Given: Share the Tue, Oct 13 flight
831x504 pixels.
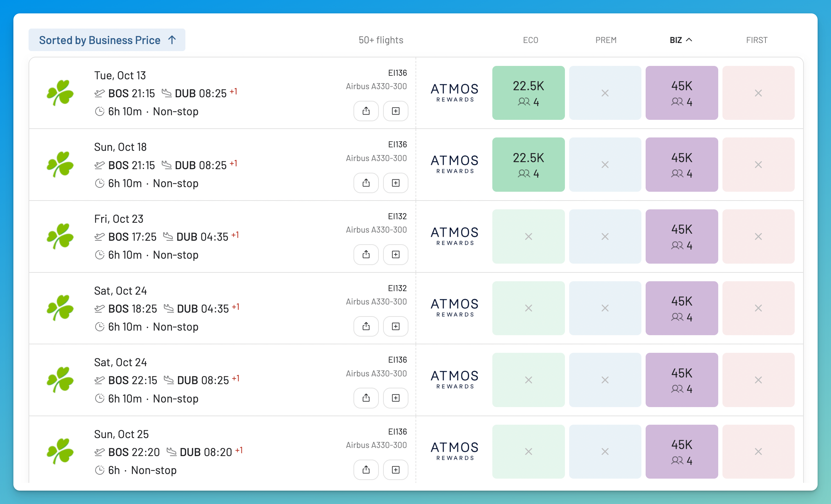Looking at the screenshot, I should coord(366,111).
